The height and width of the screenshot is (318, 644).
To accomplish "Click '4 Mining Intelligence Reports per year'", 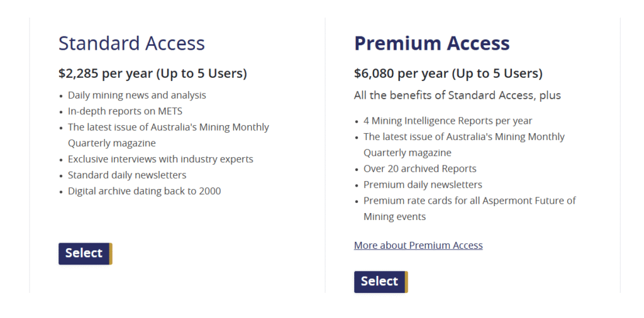I will coord(448,121).
